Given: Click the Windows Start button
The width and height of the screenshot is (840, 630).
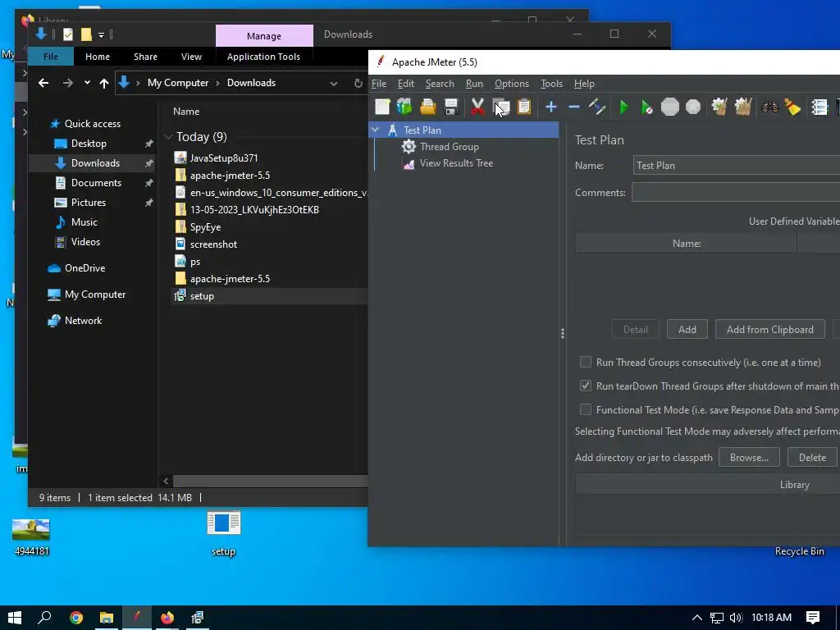Looking at the screenshot, I should tap(15, 618).
